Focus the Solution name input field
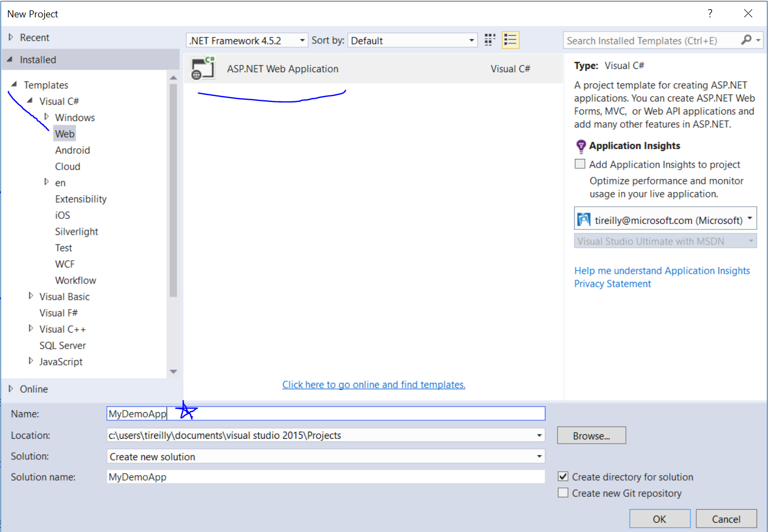 click(x=326, y=477)
